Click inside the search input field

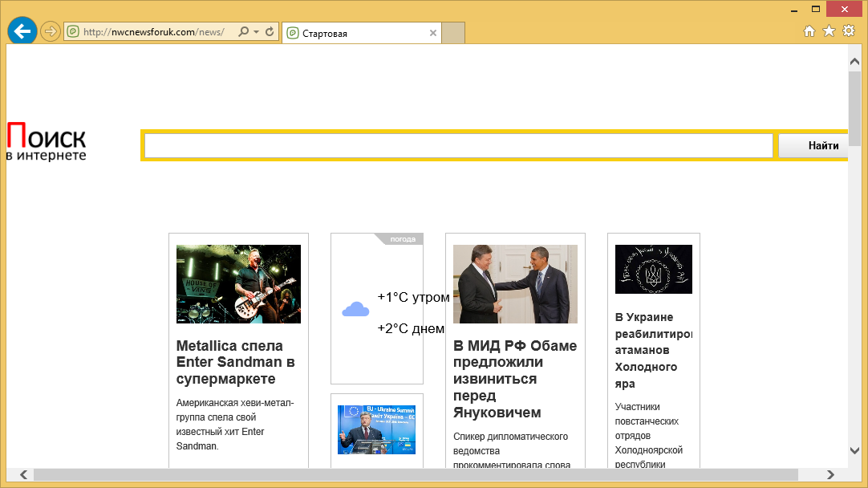click(x=457, y=145)
